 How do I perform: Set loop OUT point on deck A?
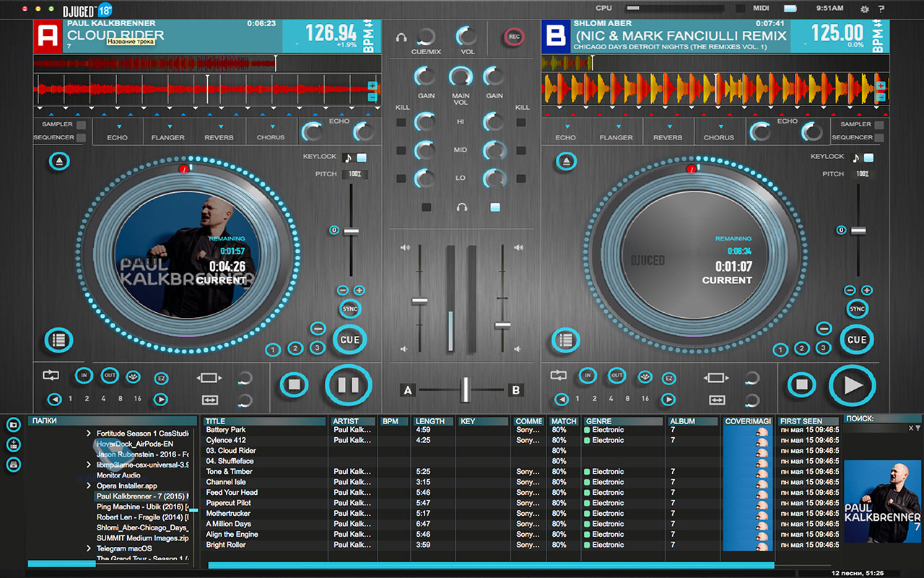click(x=110, y=375)
